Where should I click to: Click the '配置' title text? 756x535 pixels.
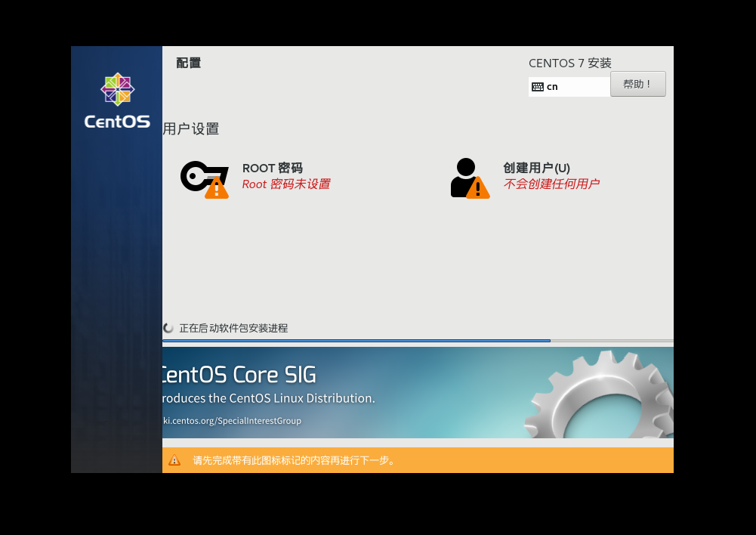[x=189, y=63]
